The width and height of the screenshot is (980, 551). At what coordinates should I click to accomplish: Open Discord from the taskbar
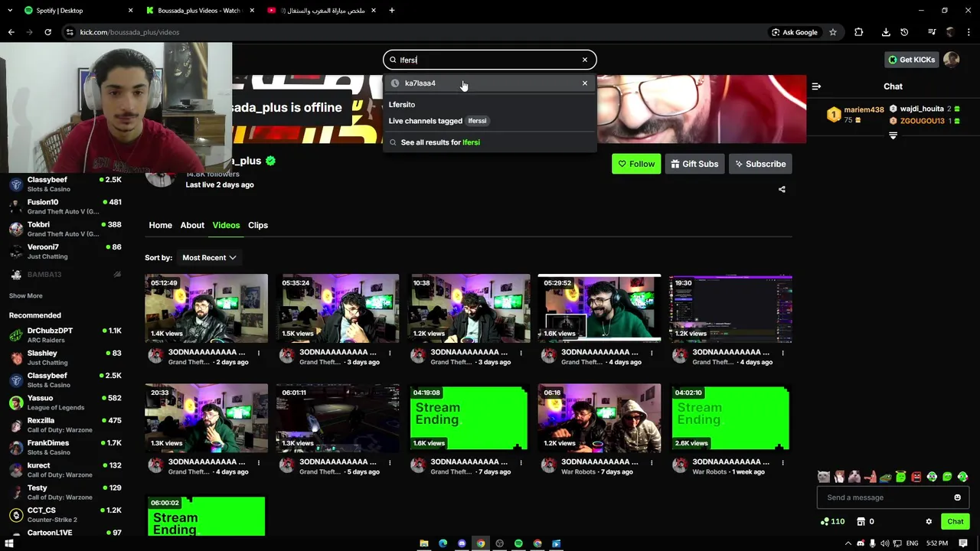(x=462, y=543)
